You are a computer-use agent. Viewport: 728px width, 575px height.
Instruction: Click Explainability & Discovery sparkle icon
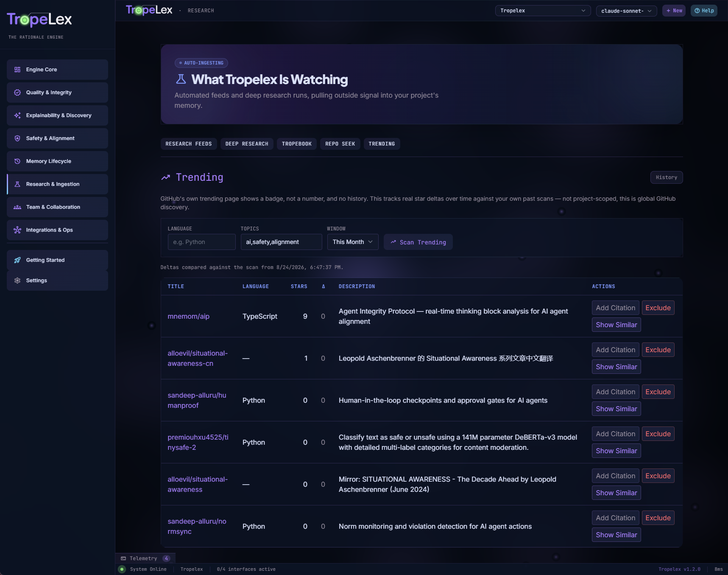pyautogui.click(x=17, y=115)
